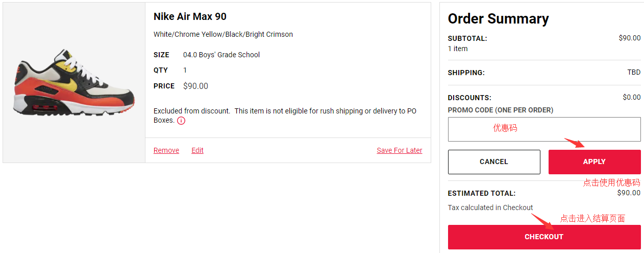Screen dimensions: 644x253
Task: Click the "Order Summary" heading
Action: click(498, 19)
